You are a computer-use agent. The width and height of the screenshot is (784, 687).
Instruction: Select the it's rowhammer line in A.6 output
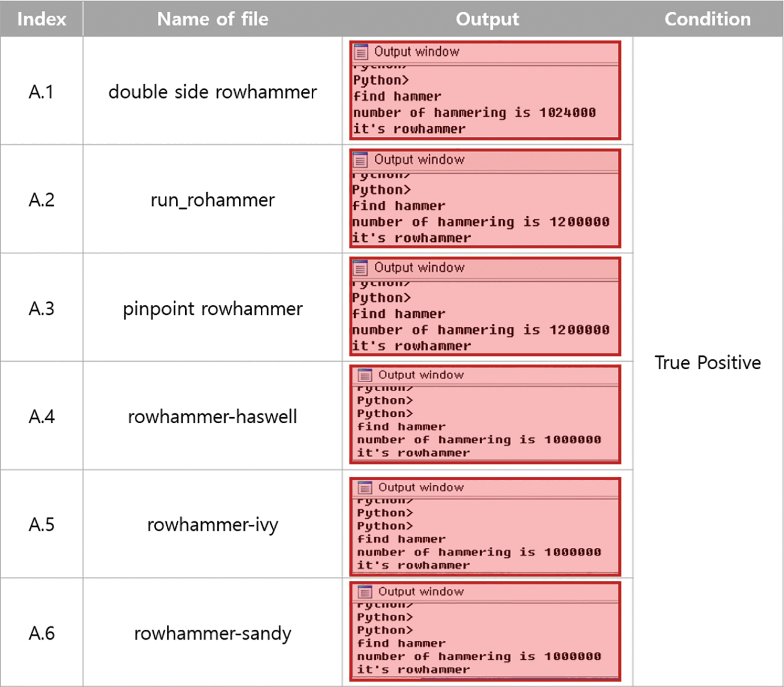[x=412, y=669]
